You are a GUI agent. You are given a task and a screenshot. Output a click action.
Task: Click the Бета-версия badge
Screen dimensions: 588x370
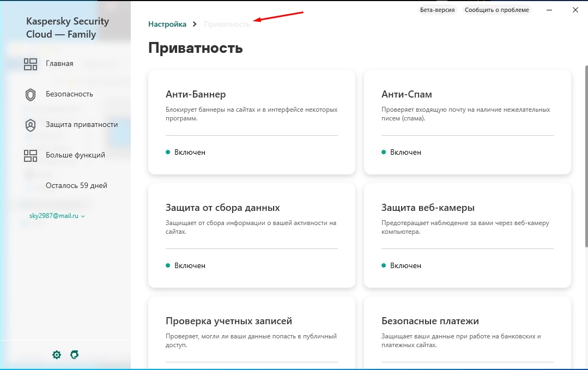pyautogui.click(x=437, y=10)
